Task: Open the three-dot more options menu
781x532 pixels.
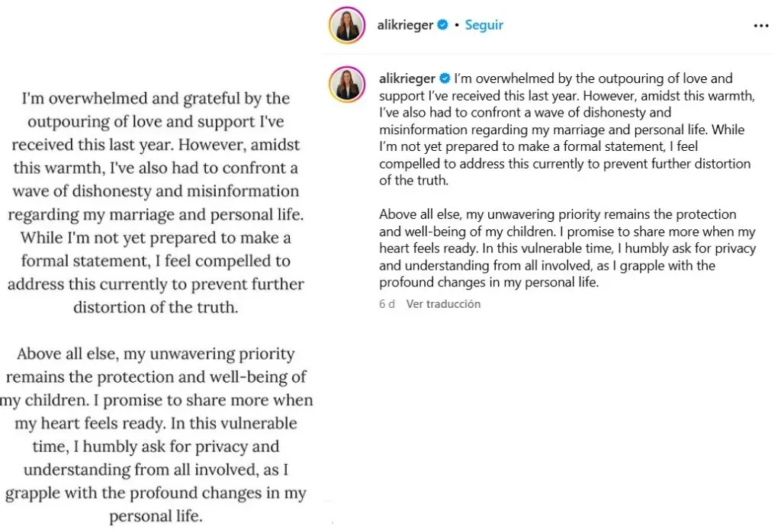Action: click(x=760, y=25)
